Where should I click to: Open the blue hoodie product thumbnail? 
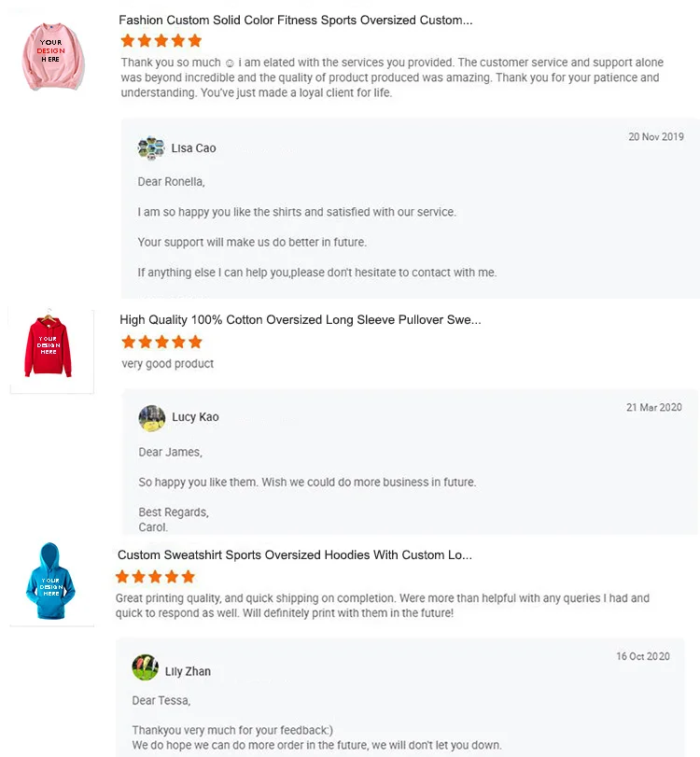point(51,583)
